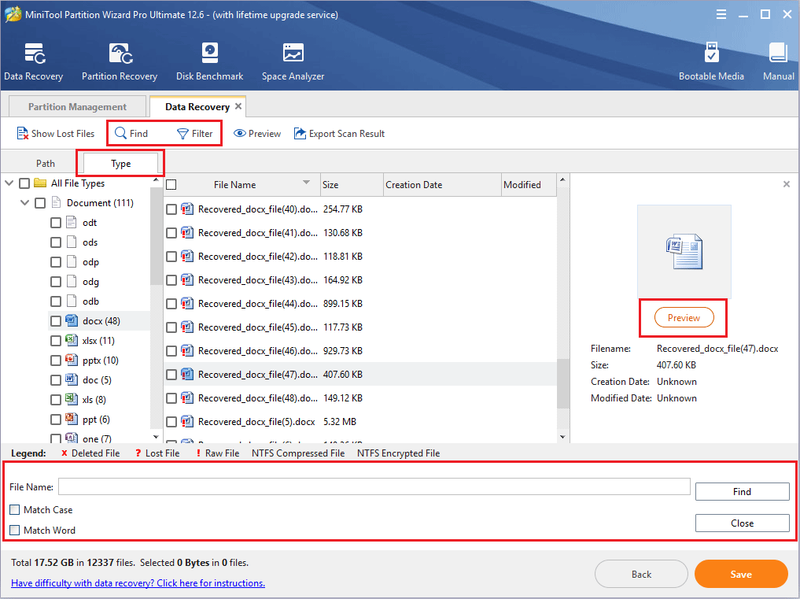Click Show Lost Files toolbar item

pos(56,134)
